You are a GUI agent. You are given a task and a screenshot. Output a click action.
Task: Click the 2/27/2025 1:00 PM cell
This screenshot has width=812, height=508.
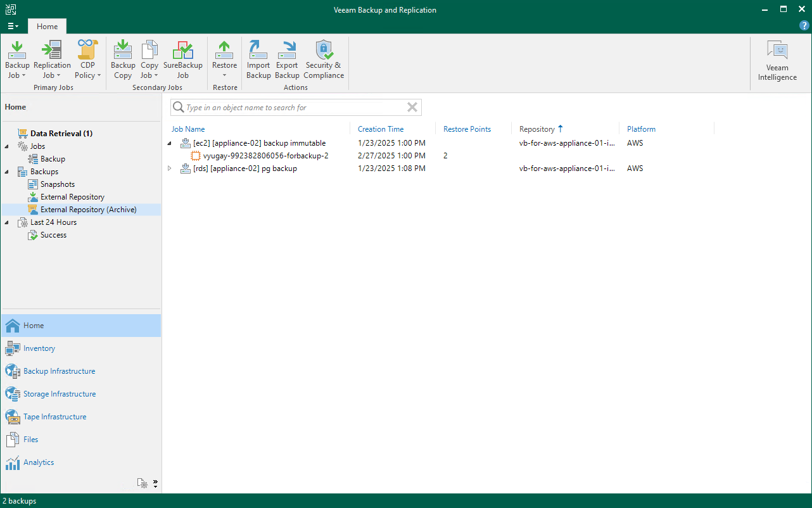tap(391, 156)
